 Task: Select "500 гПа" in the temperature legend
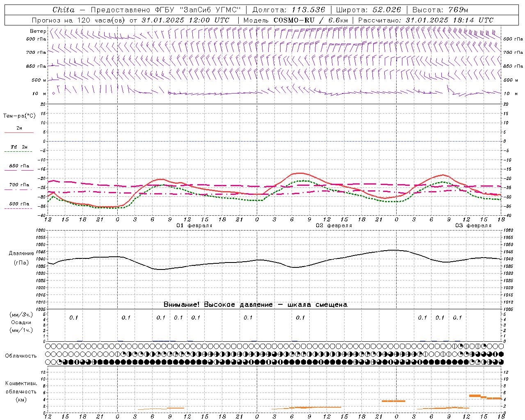(x=19, y=203)
